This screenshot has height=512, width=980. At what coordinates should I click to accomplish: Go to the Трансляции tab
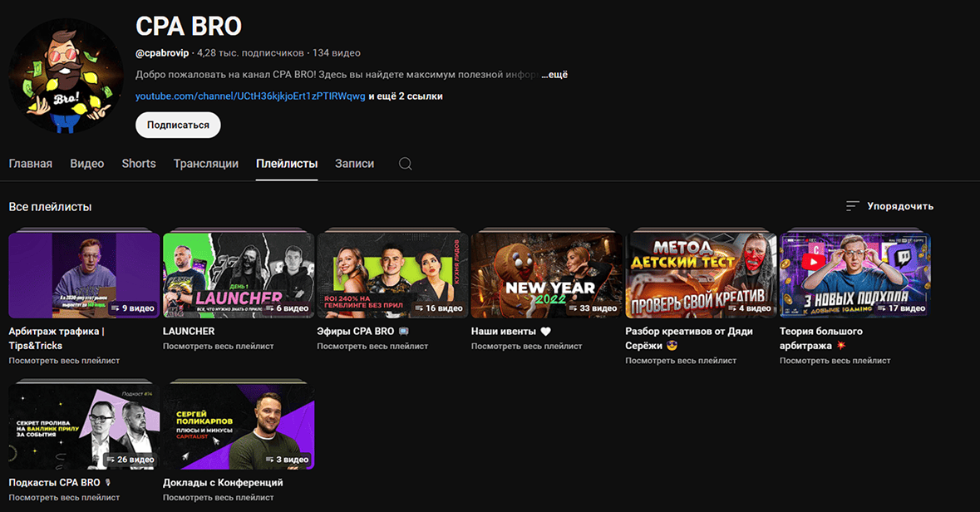tap(205, 164)
